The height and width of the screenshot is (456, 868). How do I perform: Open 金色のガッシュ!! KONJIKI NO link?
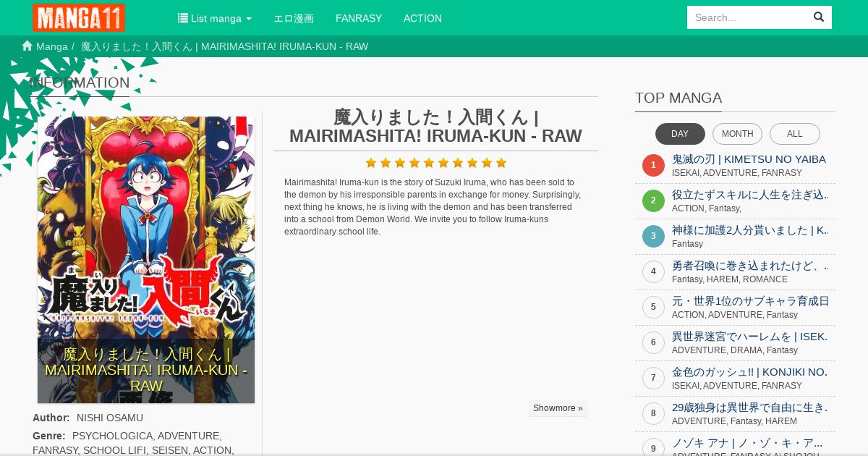click(x=749, y=372)
